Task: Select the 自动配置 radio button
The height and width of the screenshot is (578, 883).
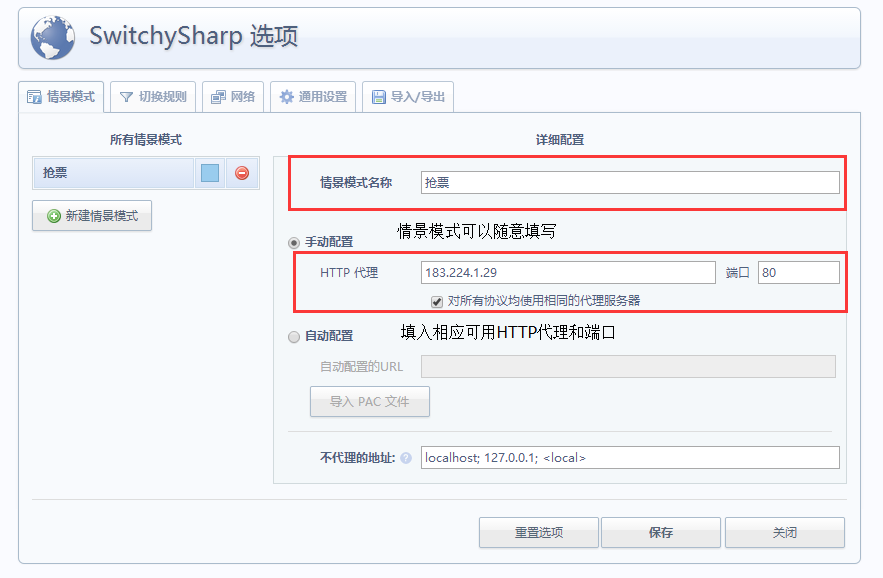Action: pyautogui.click(x=294, y=337)
